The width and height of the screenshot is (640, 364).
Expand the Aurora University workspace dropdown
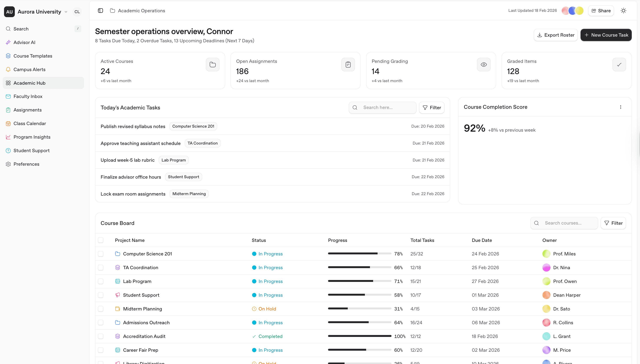(66, 12)
